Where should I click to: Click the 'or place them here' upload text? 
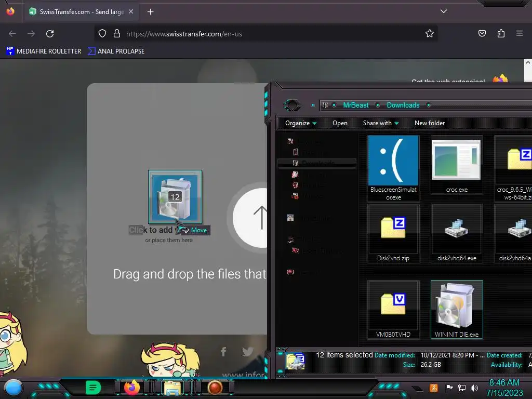[x=169, y=240]
